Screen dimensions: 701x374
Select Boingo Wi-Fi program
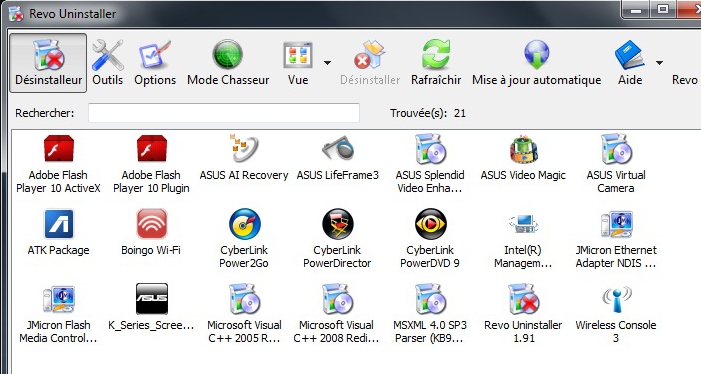click(151, 232)
